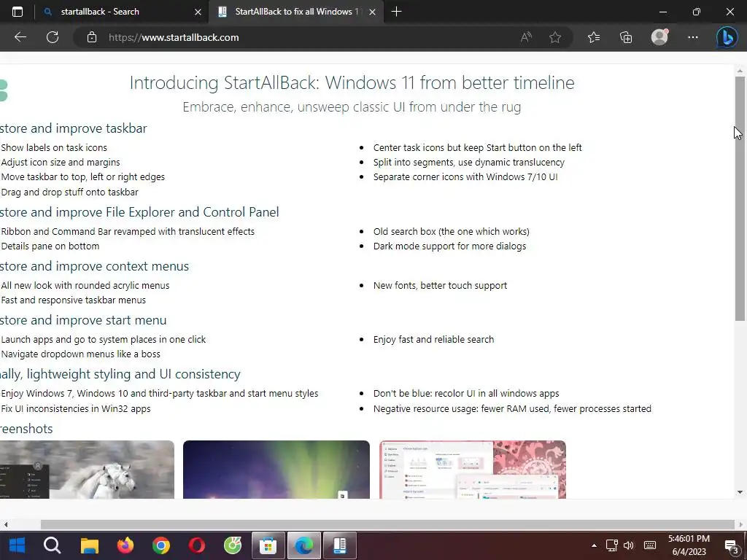Open the user profile avatar
The image size is (747, 560).
click(x=659, y=37)
